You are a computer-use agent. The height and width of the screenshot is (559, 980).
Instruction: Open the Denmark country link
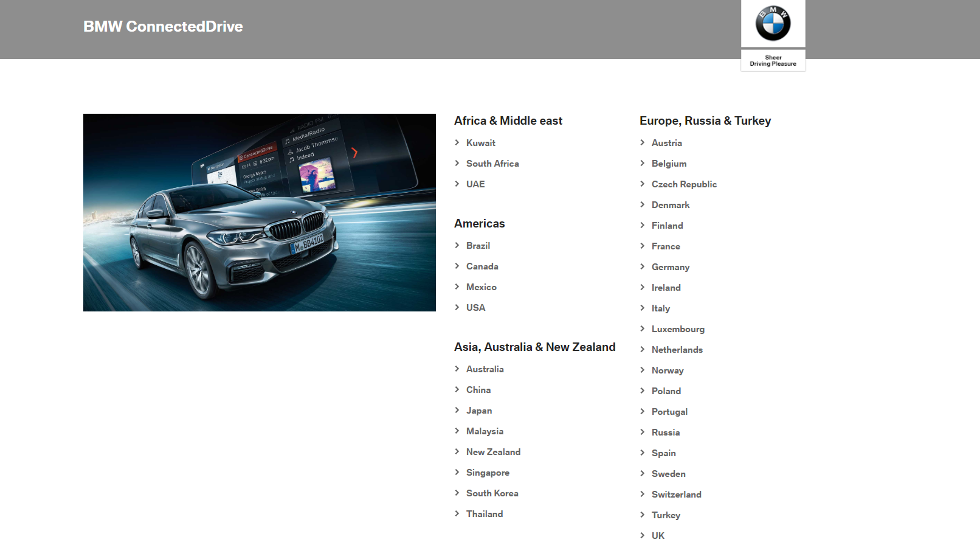point(671,205)
